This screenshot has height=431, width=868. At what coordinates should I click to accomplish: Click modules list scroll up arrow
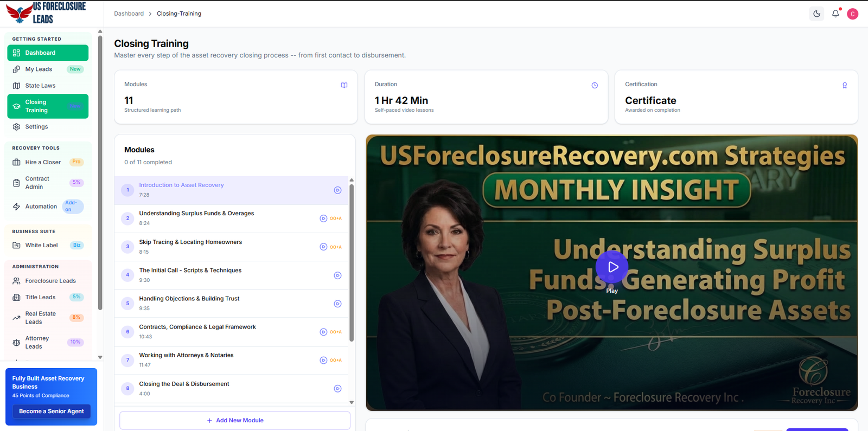click(x=352, y=180)
